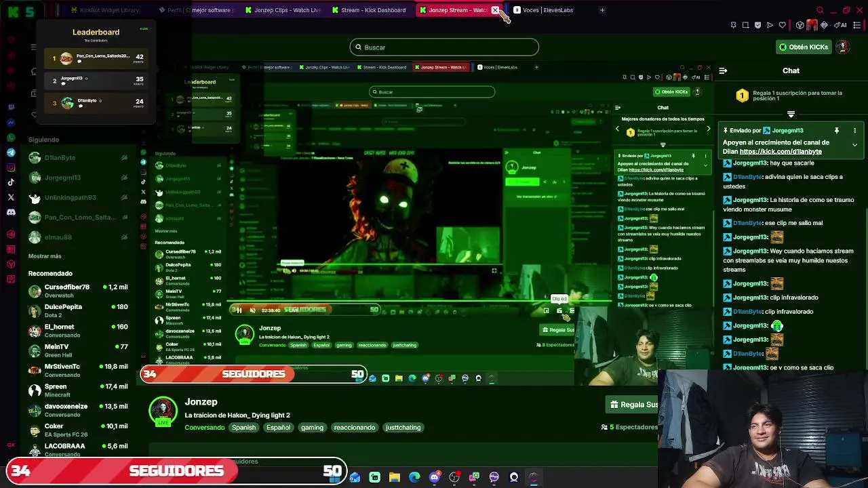Unpin the pinned message with the pin icon
The image size is (868, 488).
[x=837, y=130]
